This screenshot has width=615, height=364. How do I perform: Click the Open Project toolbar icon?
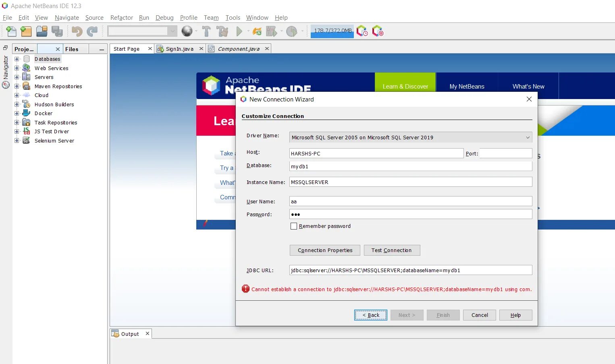pyautogui.click(x=42, y=31)
